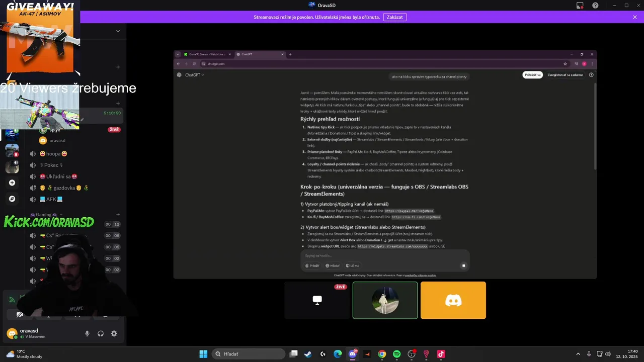644x362 pixels.
Task: Click the Windows taskbar search box
Action: [x=249, y=354]
